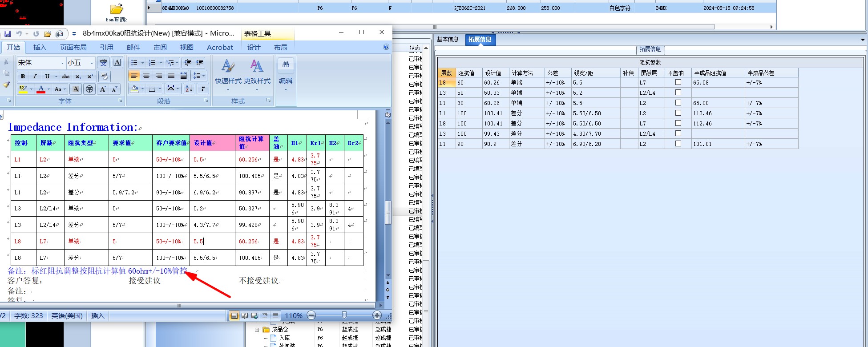Open the Acrobat ribbon tab

(220, 47)
